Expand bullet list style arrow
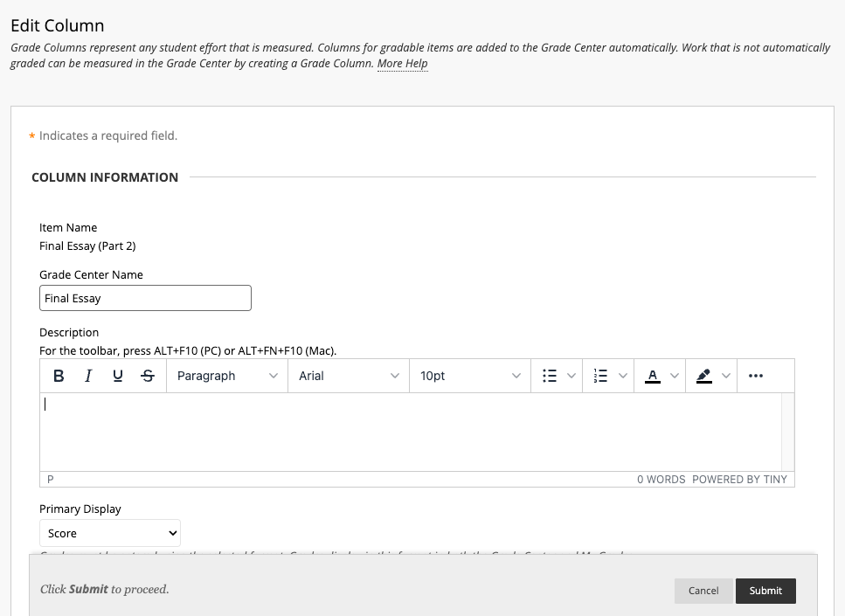 pos(571,376)
